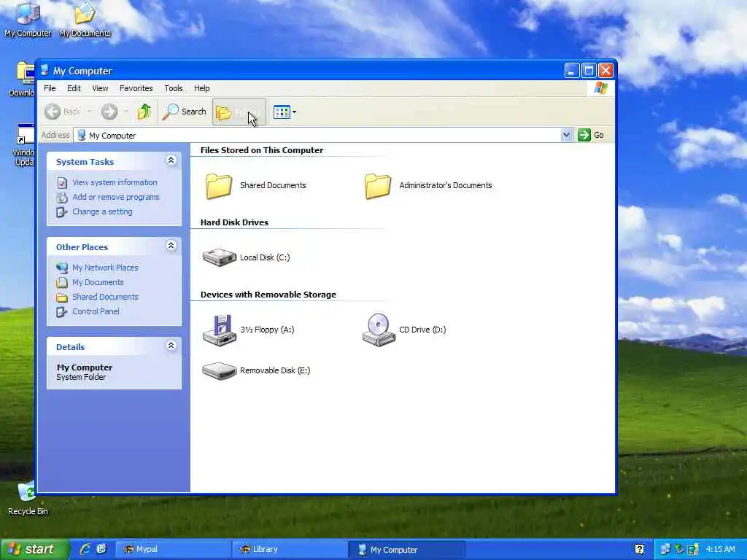Click the Forward arrow button

click(x=109, y=112)
